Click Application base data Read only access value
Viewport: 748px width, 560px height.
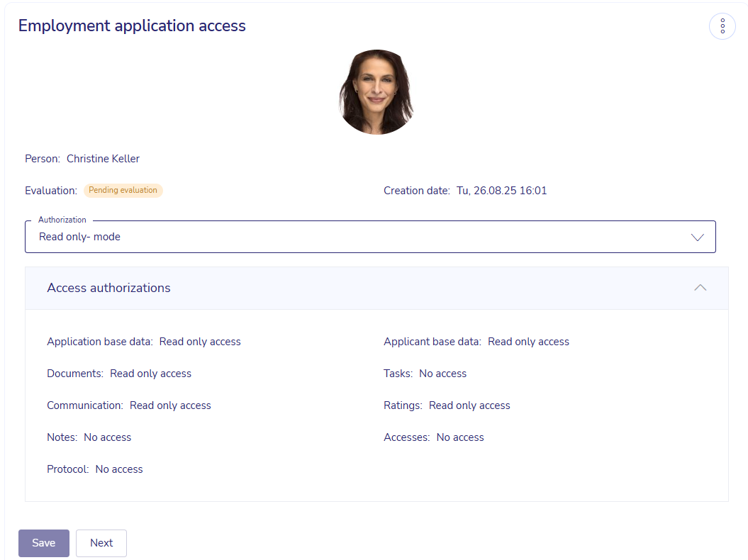(200, 342)
